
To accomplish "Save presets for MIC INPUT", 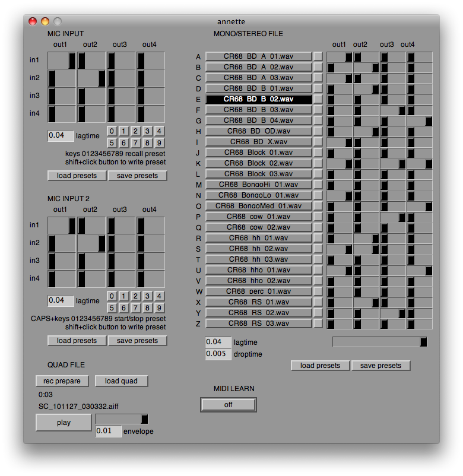I will [137, 176].
